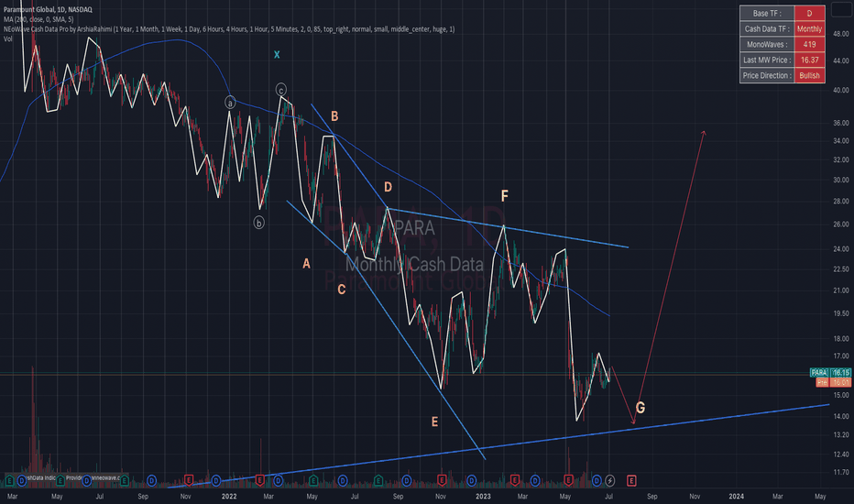
Task: Click the 'MA (200, close, 0, SMA, 5)' indicator legend
Action: coord(38,19)
